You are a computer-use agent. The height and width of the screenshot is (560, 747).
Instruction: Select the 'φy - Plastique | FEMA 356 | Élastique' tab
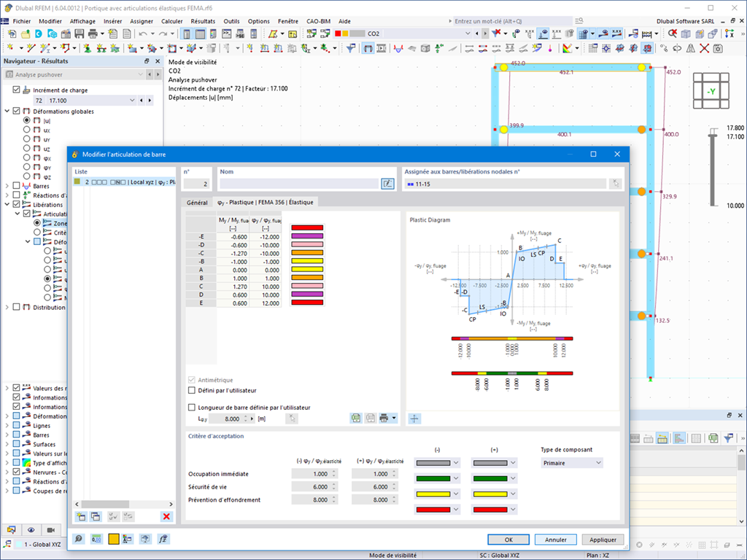pyautogui.click(x=266, y=203)
